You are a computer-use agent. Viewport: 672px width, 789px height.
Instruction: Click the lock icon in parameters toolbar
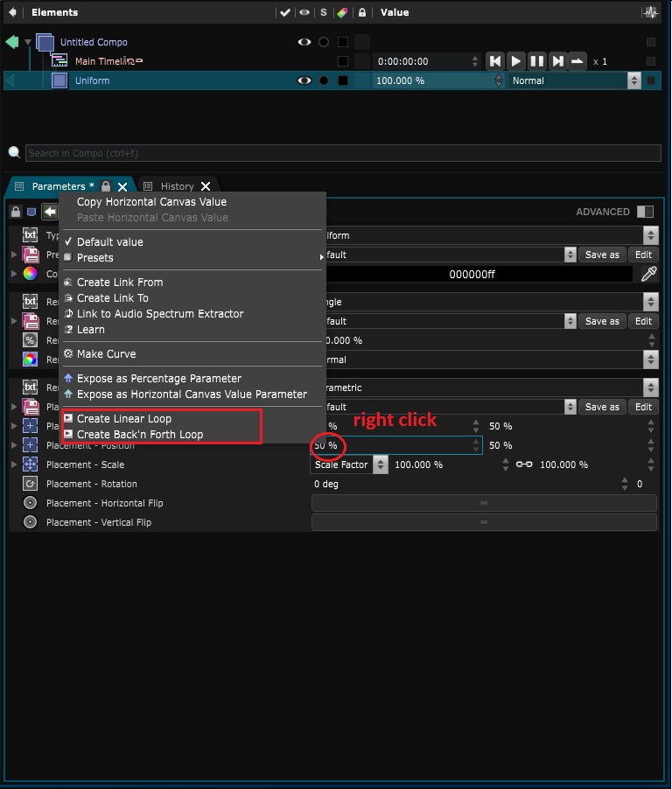14,212
